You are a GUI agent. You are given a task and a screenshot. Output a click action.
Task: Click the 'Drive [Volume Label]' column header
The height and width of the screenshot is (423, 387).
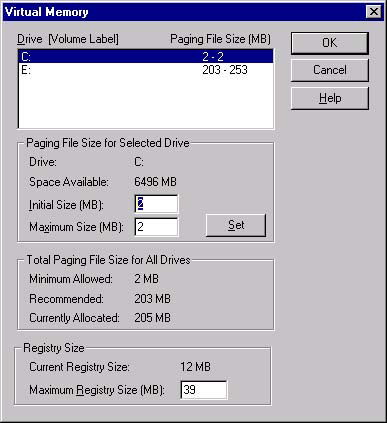pos(68,39)
